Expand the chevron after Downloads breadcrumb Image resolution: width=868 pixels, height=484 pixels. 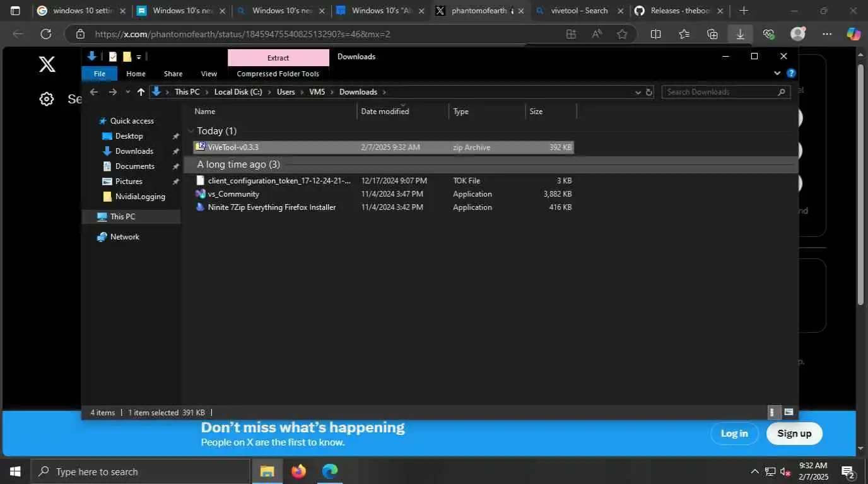pyautogui.click(x=384, y=92)
